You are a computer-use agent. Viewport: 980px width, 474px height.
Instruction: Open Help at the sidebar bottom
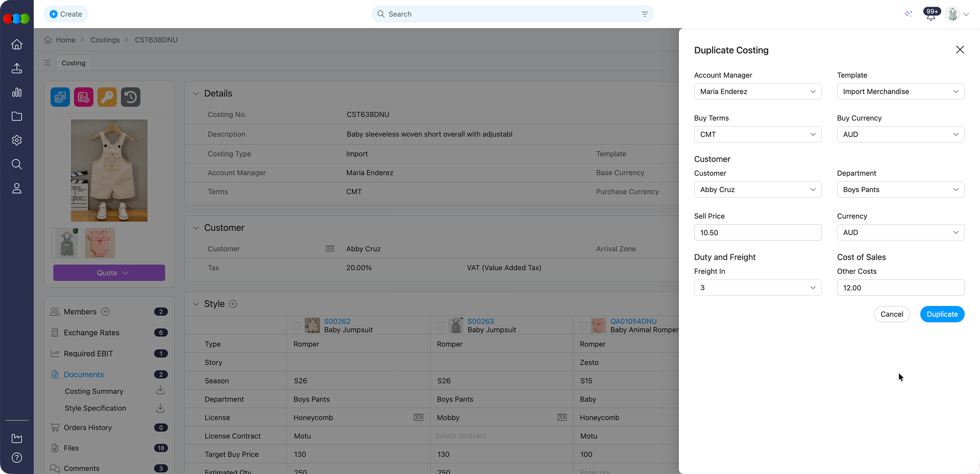click(x=17, y=458)
